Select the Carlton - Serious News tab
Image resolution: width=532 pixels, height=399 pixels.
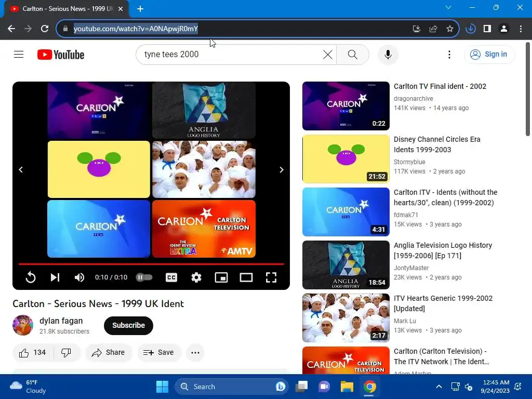coord(66,9)
